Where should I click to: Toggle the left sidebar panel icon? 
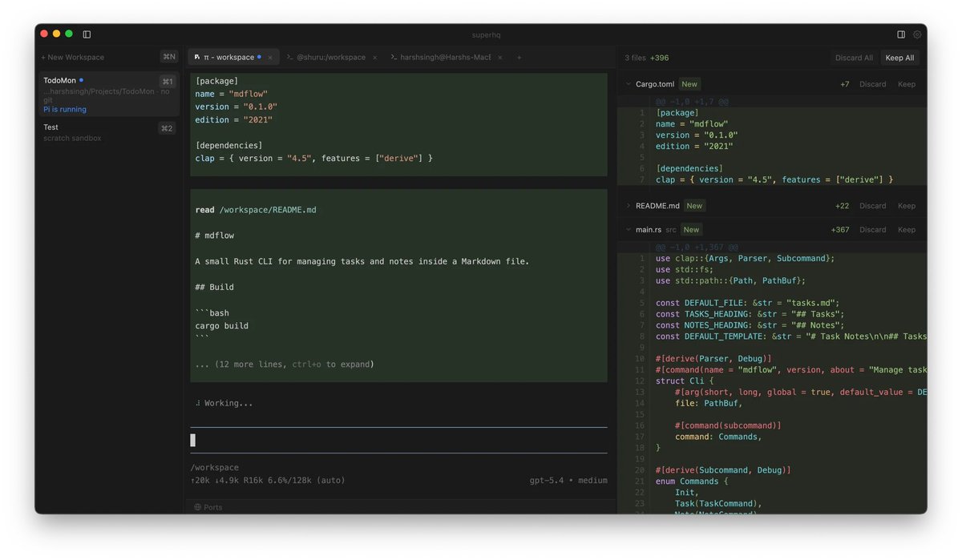87,34
